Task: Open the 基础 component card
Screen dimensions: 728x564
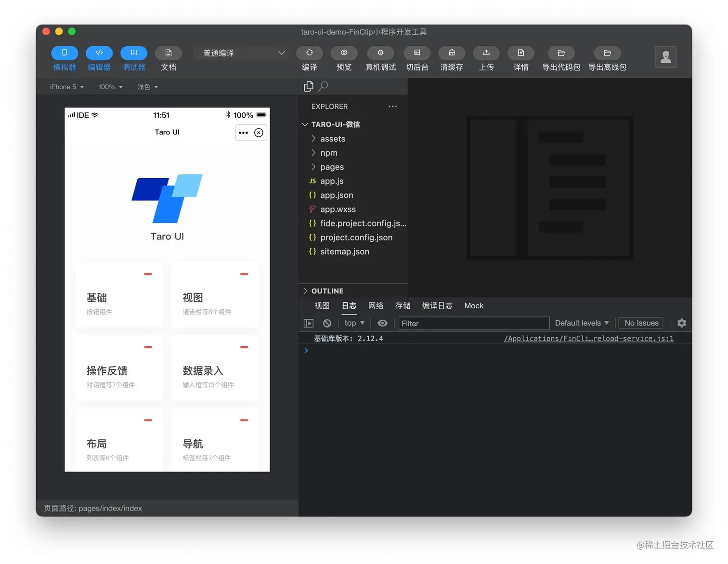Action: point(119,295)
